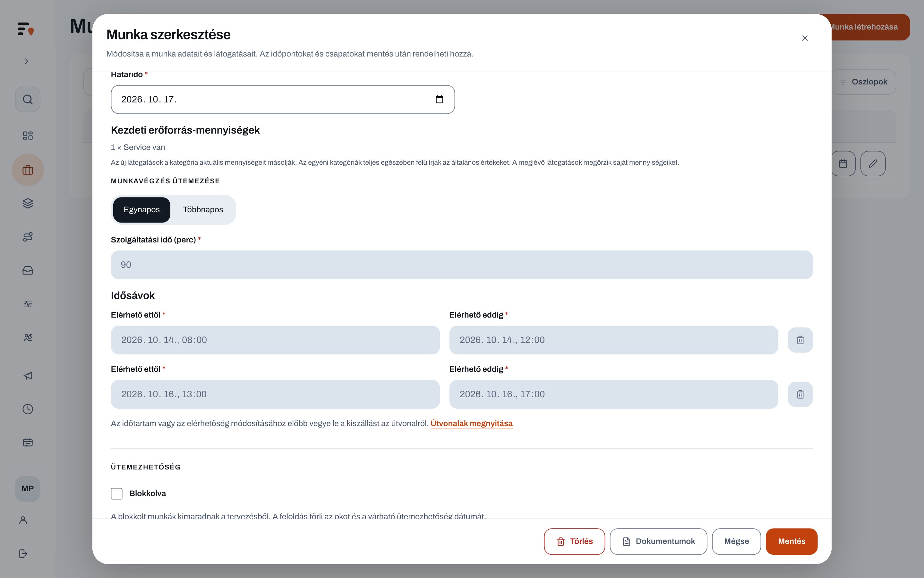Delete the 2026. 10. 14. time slot row

click(x=800, y=340)
